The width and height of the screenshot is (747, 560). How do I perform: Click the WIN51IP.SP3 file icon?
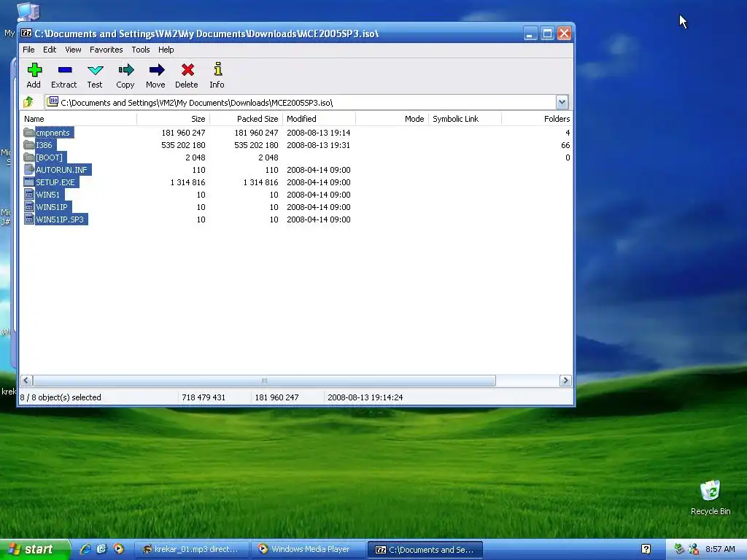[29, 219]
